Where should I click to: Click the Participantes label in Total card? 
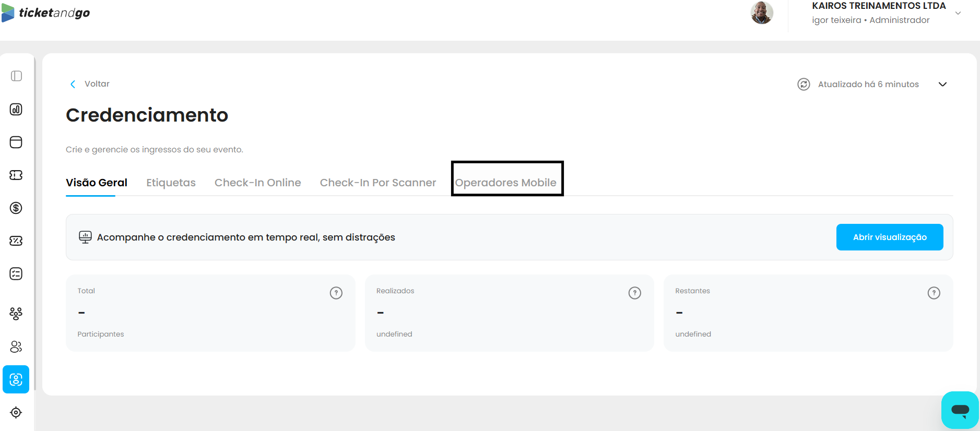(101, 334)
